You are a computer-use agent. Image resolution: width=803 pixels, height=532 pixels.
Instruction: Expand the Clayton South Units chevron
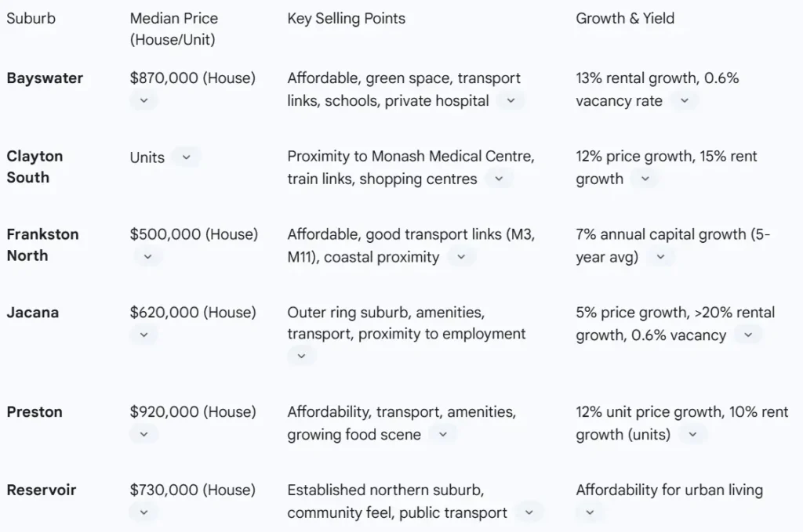click(186, 157)
